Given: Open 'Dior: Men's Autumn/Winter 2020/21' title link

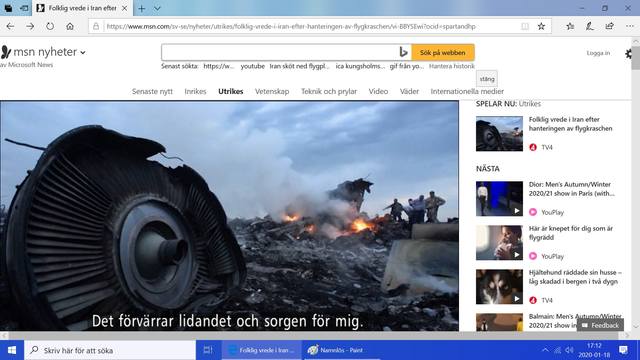Looking at the screenshot, I should tap(571, 189).
